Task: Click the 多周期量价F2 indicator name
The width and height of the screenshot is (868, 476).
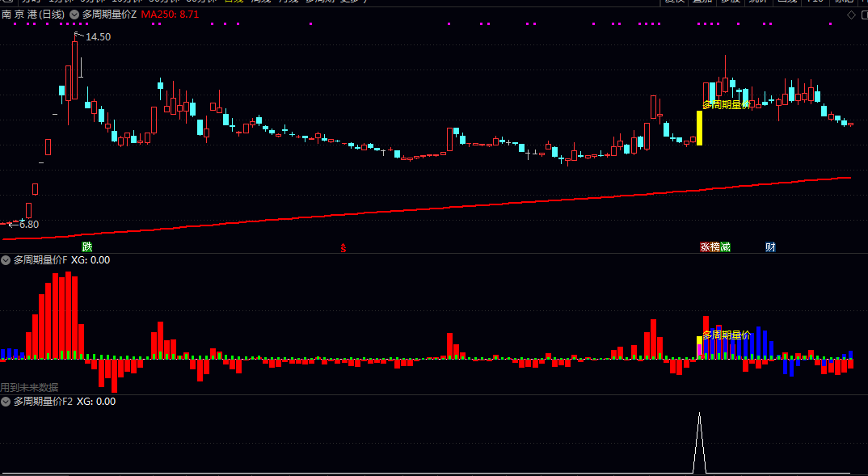Action: (x=43, y=402)
